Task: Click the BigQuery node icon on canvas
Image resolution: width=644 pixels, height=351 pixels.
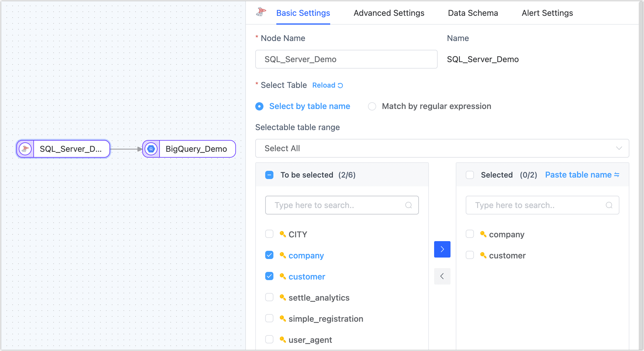Action: (x=151, y=149)
